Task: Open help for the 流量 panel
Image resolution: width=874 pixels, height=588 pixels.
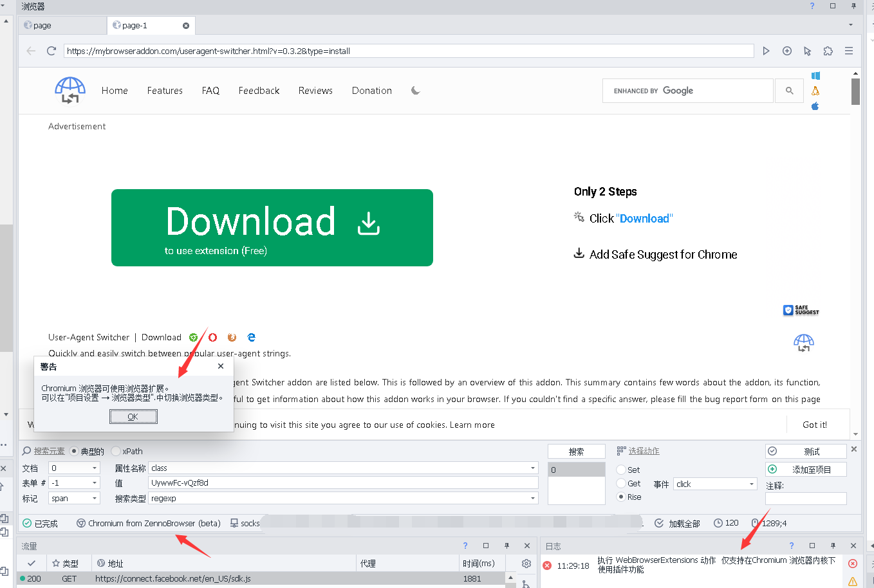Action: (x=465, y=546)
